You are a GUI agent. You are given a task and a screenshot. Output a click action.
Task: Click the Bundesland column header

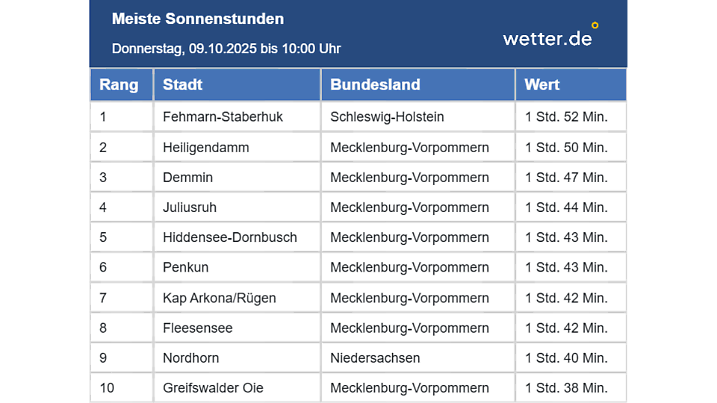pyautogui.click(x=375, y=85)
